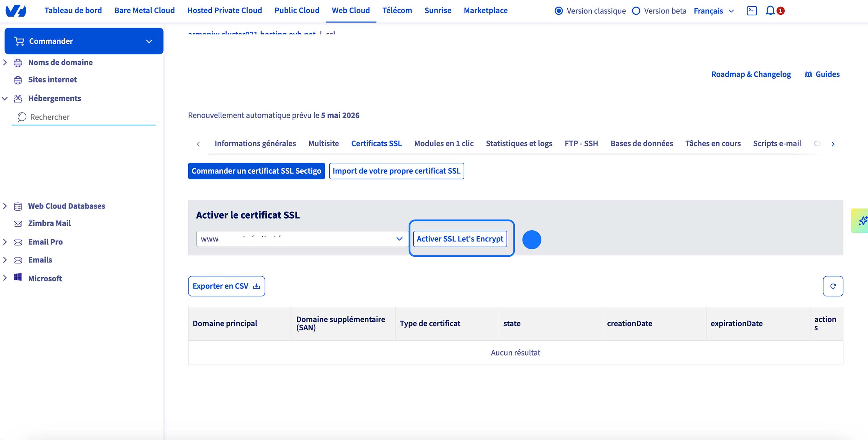Click the envelope icon beside Zimbra Mail
This screenshot has height=440, width=868.
(x=18, y=223)
